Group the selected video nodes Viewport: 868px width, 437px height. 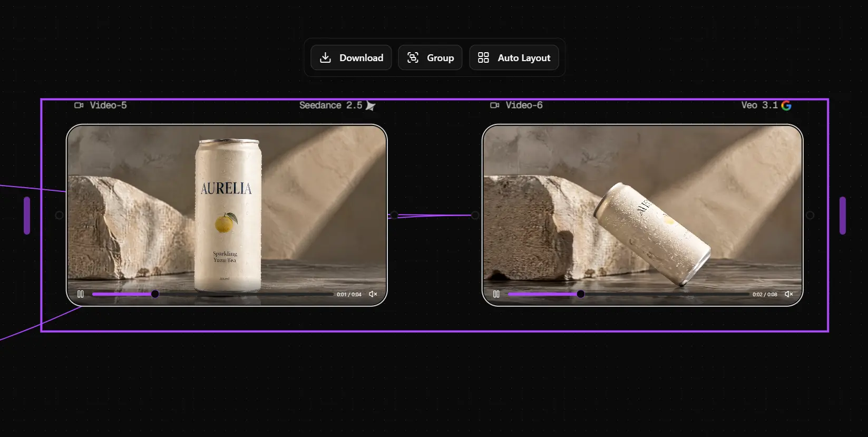coord(430,57)
